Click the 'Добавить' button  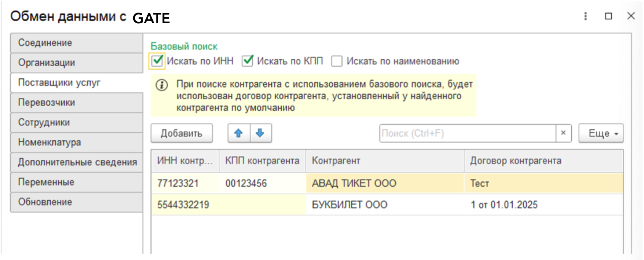pyautogui.click(x=182, y=133)
